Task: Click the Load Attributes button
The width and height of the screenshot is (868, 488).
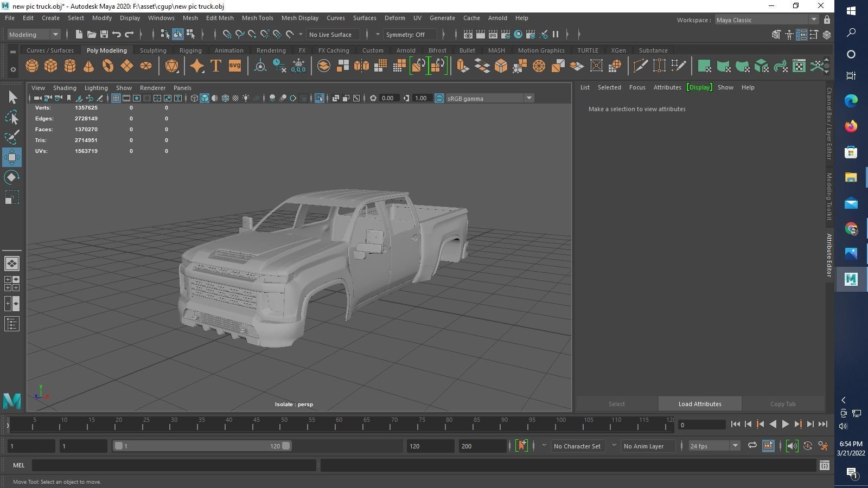Action: tap(700, 403)
